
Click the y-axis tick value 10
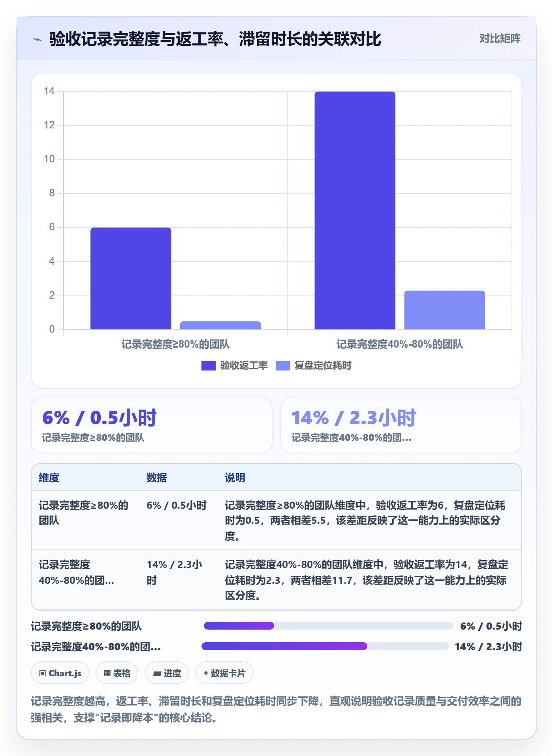click(x=49, y=159)
